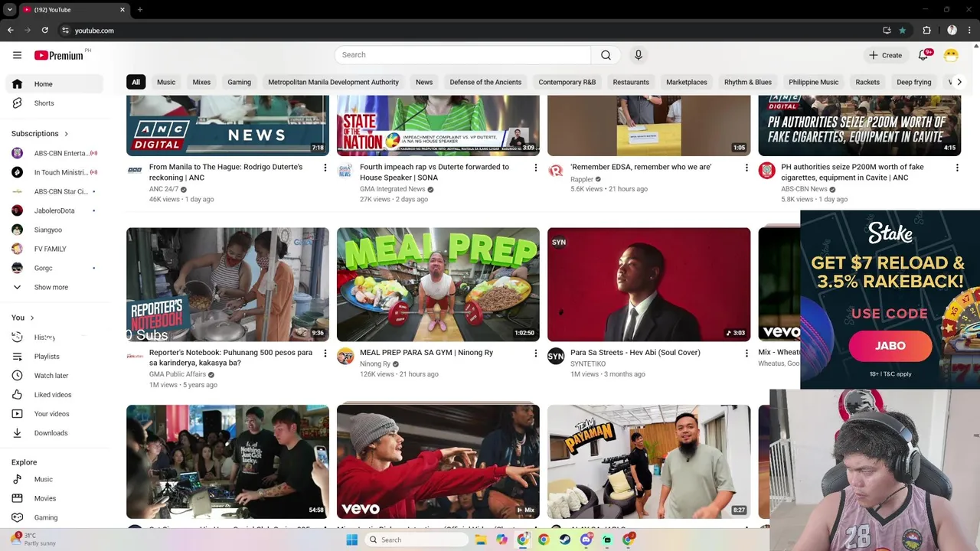This screenshot has height=551, width=980.
Task: Open the Para Sa Streets video thumbnail
Action: (x=649, y=285)
